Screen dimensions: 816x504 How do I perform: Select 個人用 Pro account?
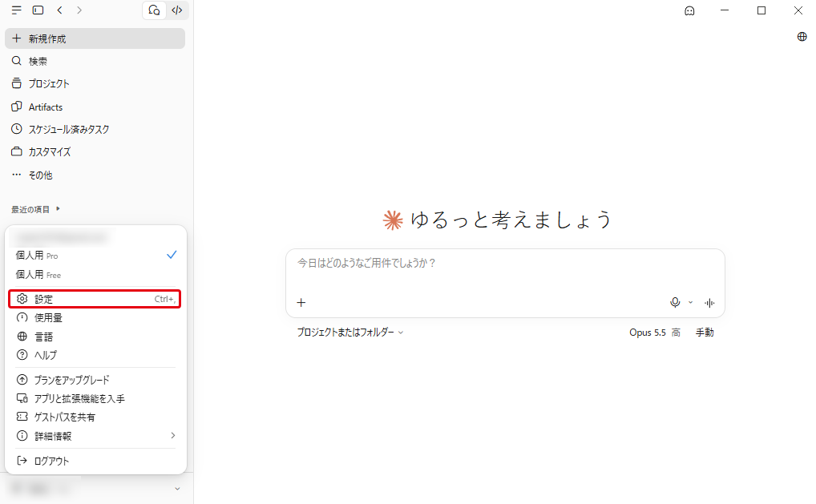pos(95,256)
